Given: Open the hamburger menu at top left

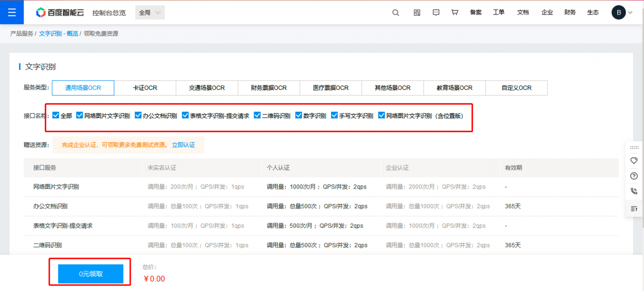Looking at the screenshot, I should pyautogui.click(x=12, y=12).
